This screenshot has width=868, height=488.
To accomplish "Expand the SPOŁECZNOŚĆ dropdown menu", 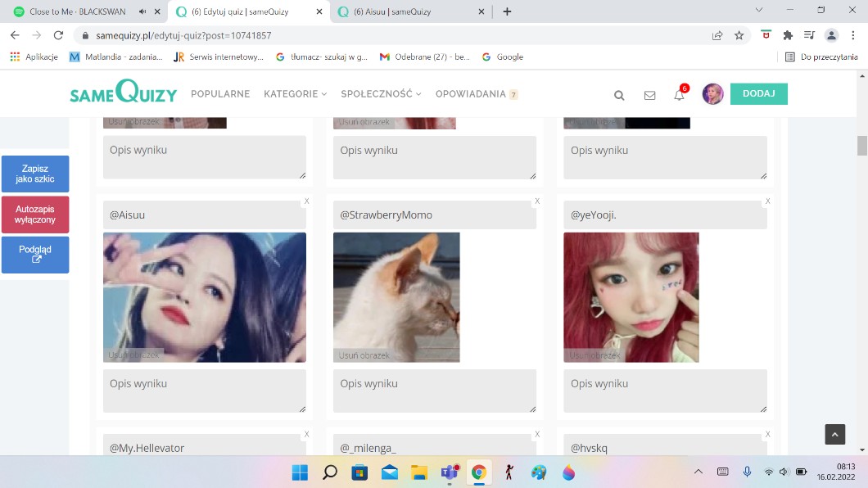I will tap(381, 94).
